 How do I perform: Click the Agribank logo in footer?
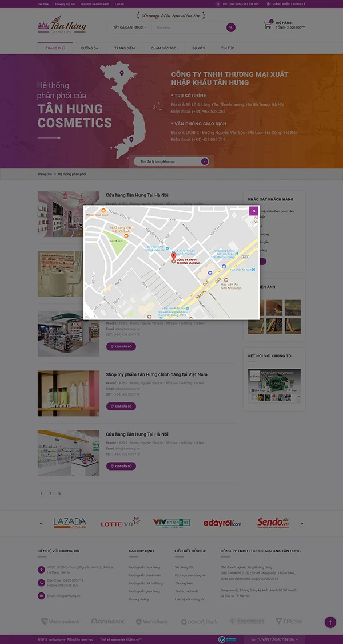tap(108, 622)
